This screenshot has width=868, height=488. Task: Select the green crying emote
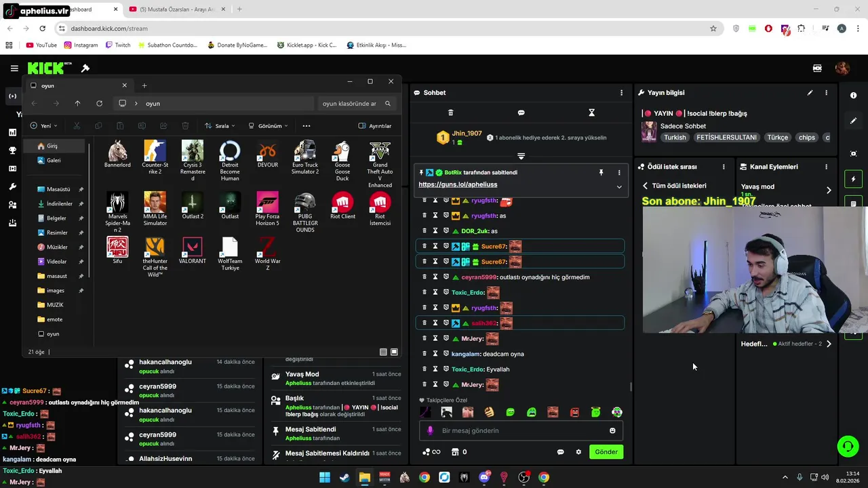pyautogui.click(x=532, y=412)
